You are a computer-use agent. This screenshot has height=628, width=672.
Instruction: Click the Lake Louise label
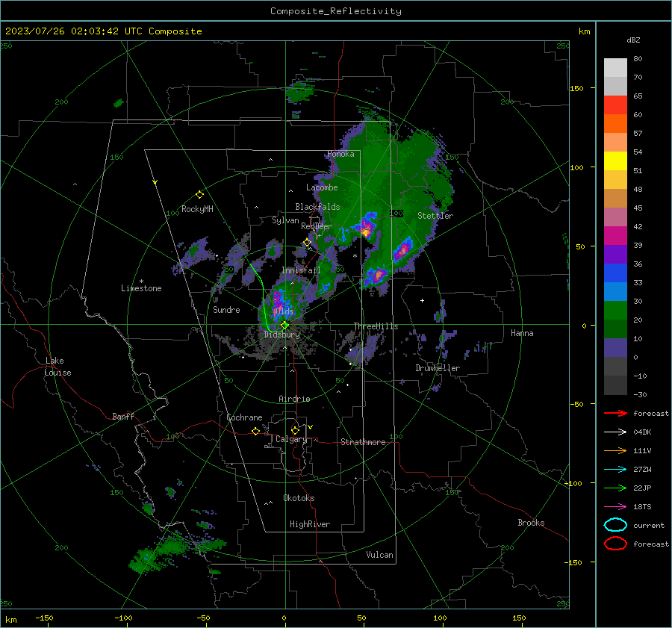57,367
